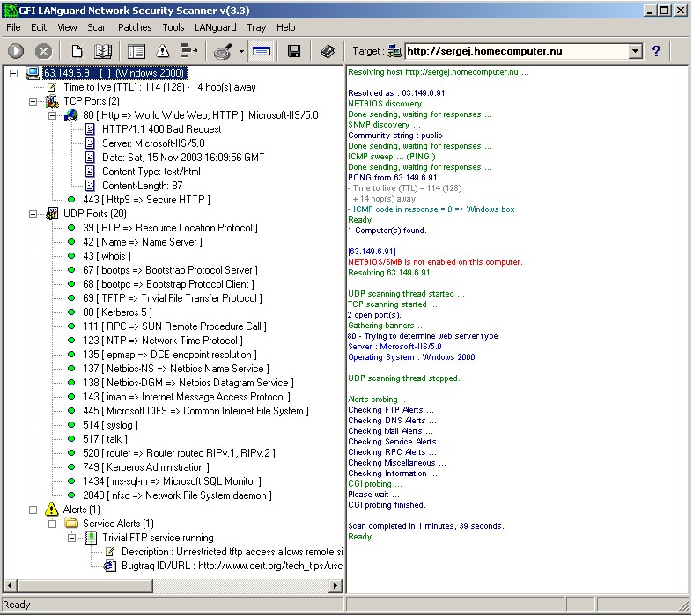Select UDP port 445 Microsoft CIFS entry
The image size is (693, 616).
click(x=195, y=411)
